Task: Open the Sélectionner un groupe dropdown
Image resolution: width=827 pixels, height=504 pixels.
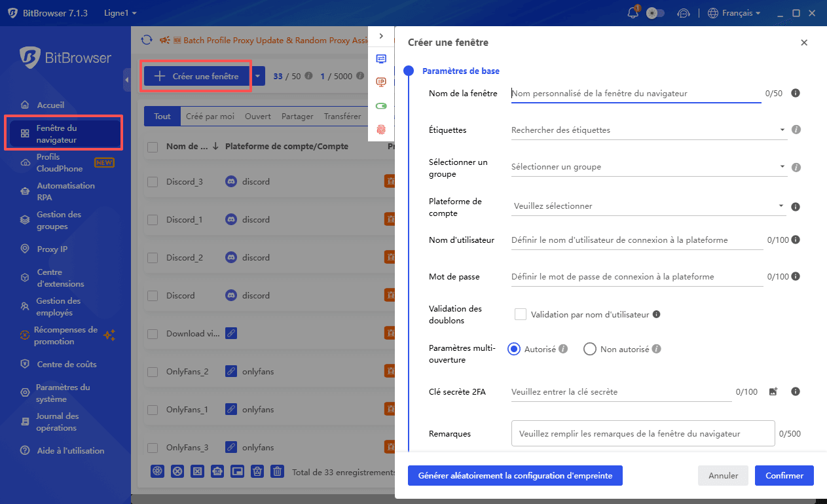Action: pos(648,167)
